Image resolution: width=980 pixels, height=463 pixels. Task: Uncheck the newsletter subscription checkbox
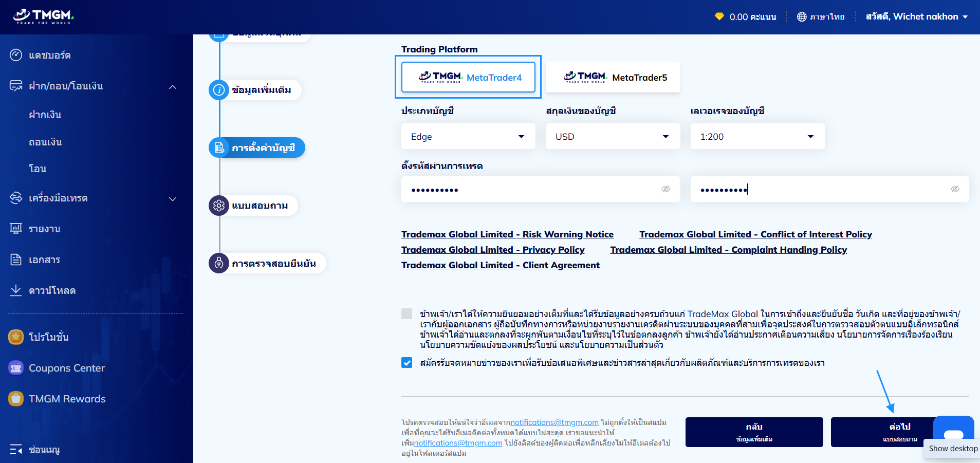[406, 363]
